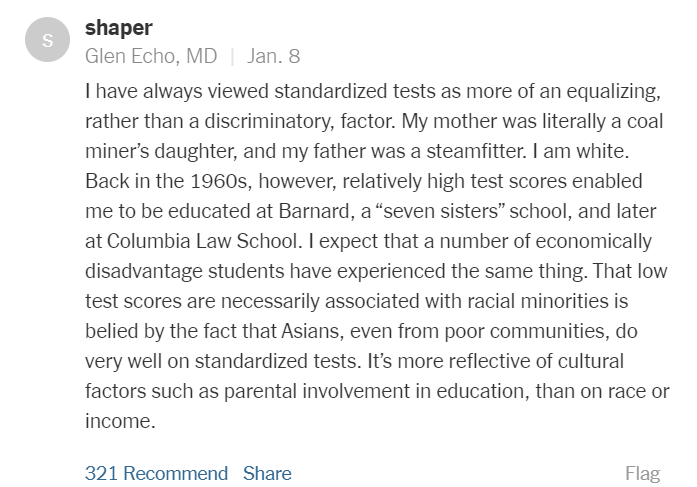The width and height of the screenshot is (697, 487).
Task: Share this comment by shaper
Action: [267, 473]
